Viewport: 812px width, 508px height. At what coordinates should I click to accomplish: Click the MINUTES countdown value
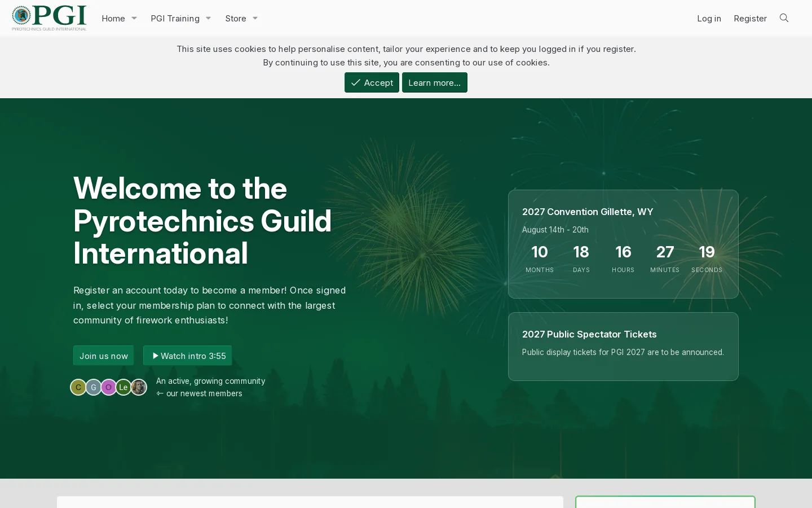[x=665, y=252]
